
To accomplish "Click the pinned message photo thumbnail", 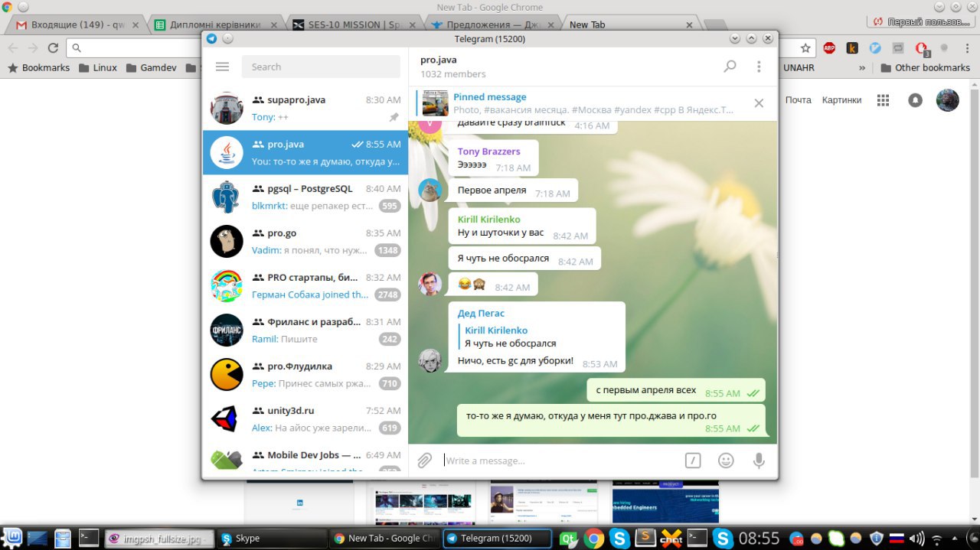I will tap(435, 103).
